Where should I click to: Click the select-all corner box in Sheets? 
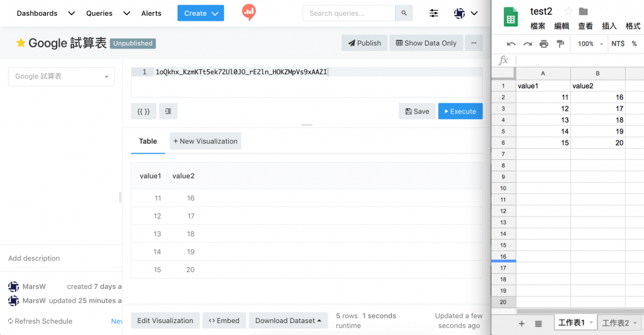tap(503, 73)
